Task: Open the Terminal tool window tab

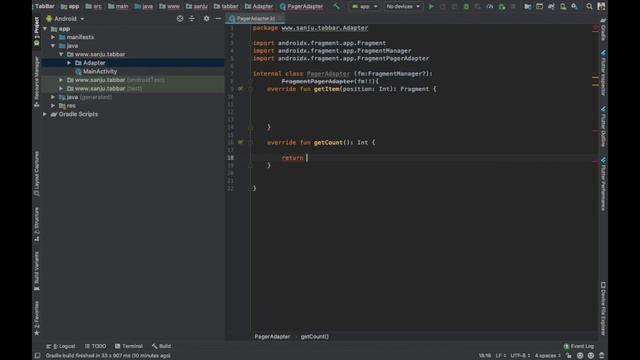Action: tap(129, 346)
